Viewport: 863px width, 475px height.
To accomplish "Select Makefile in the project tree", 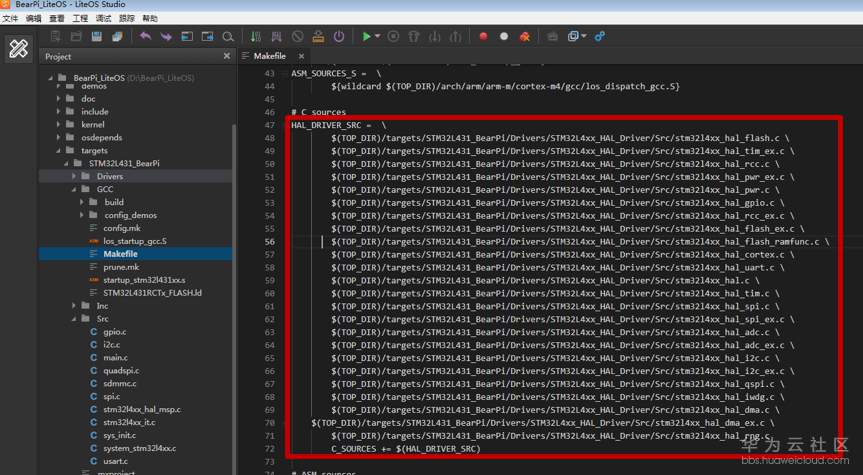I will pyautogui.click(x=121, y=254).
